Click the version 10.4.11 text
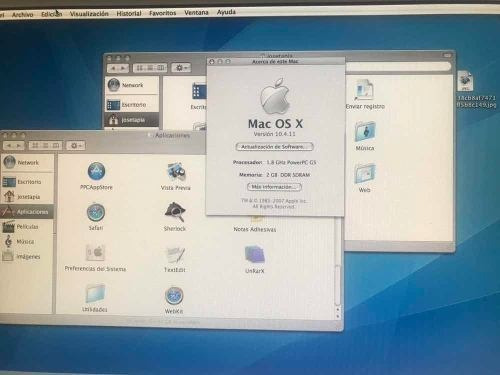 (x=274, y=134)
